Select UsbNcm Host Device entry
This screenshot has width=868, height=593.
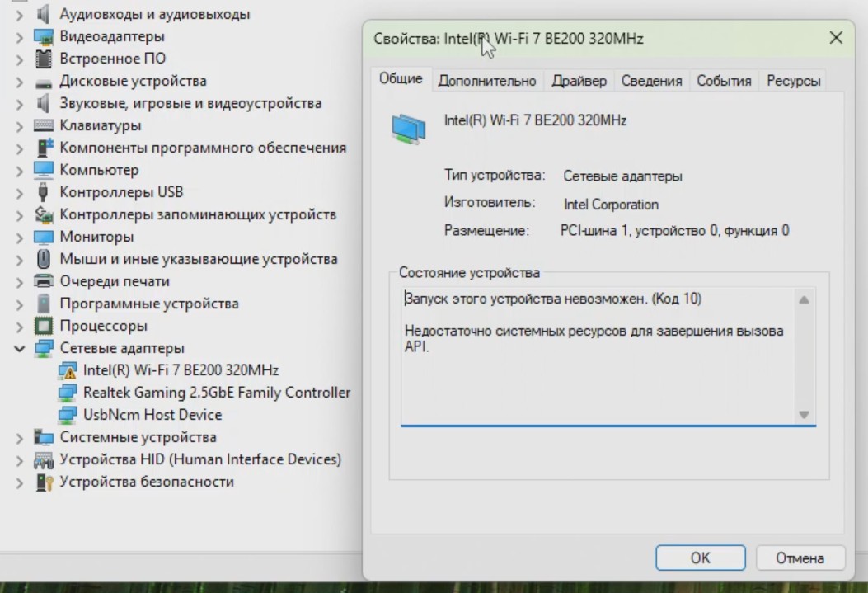pyautogui.click(x=152, y=415)
